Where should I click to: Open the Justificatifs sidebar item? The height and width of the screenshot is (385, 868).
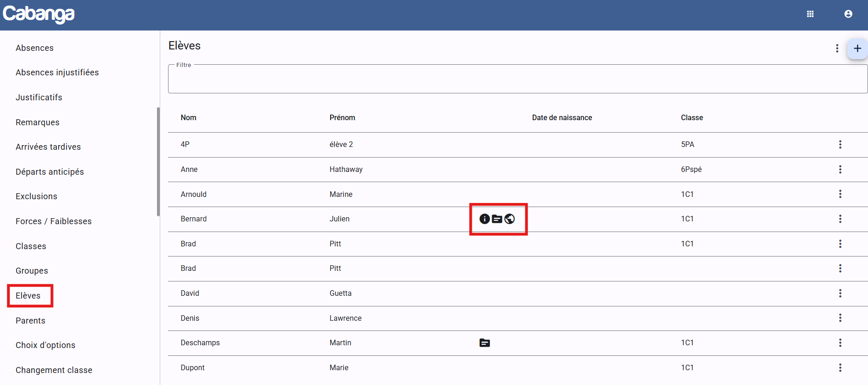39,98
